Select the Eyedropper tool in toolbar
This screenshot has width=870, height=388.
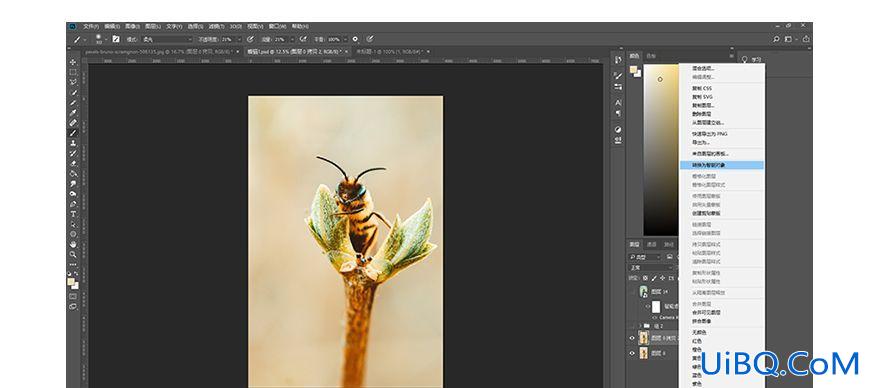click(x=73, y=113)
